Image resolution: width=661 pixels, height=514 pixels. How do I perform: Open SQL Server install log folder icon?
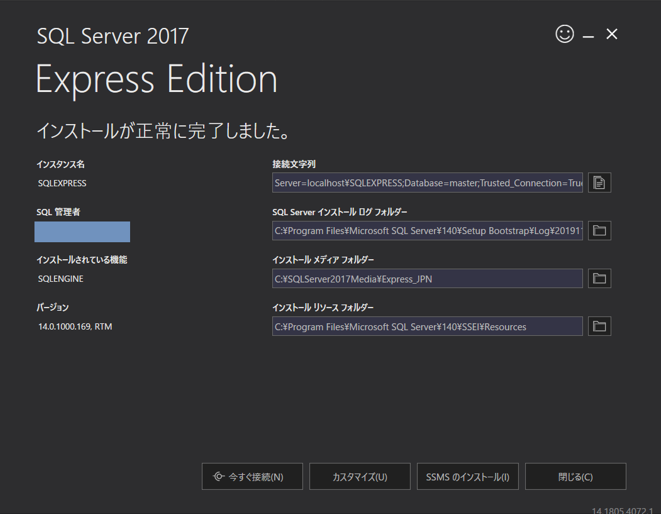[599, 231]
